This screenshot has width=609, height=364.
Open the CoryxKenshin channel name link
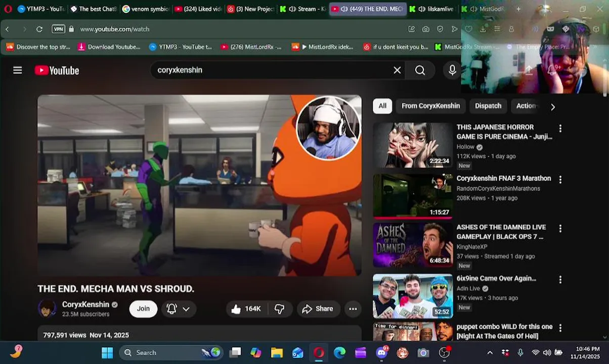pyautogui.click(x=85, y=304)
